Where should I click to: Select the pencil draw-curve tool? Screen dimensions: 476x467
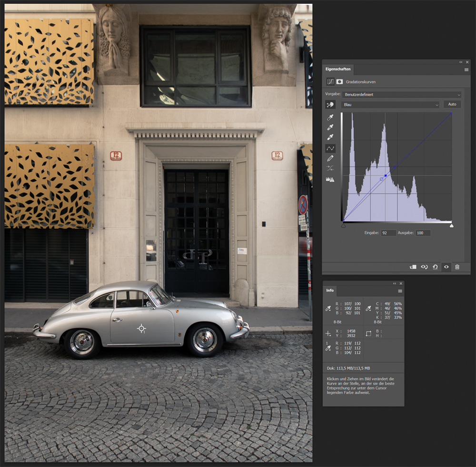pos(330,158)
